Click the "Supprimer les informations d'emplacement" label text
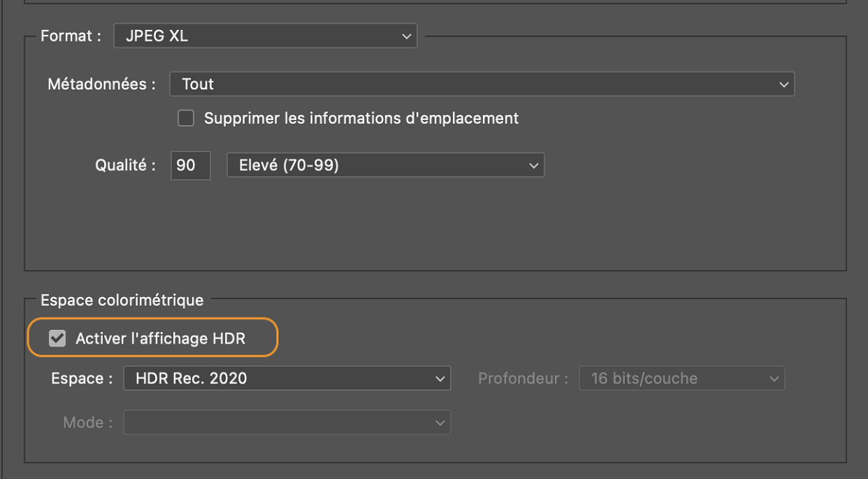Screen dimensions: 868x479 pyautogui.click(x=361, y=118)
